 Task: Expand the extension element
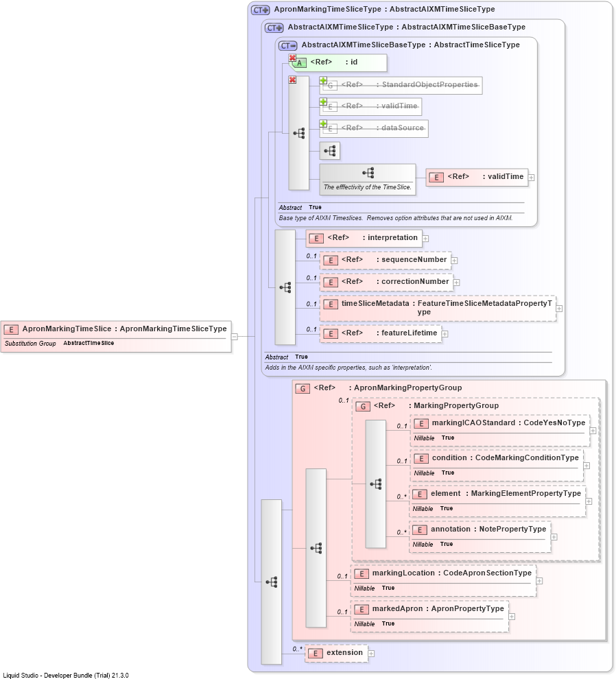click(371, 654)
